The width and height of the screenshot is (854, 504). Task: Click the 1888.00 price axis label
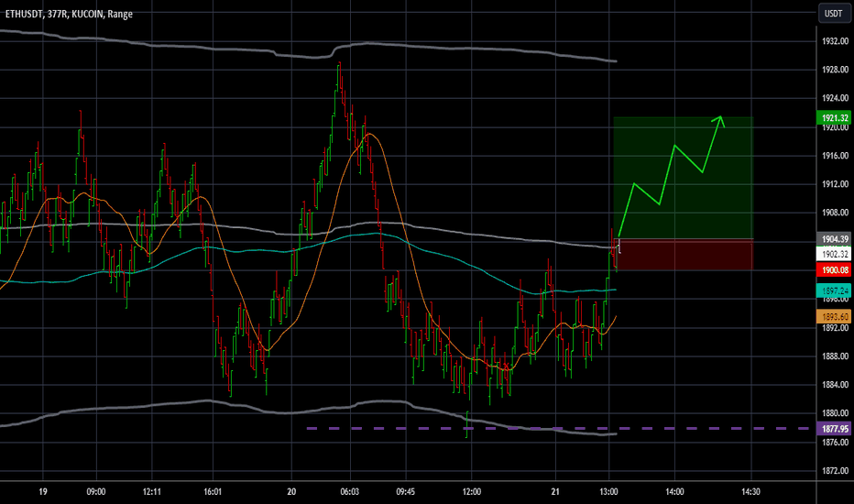pyautogui.click(x=835, y=356)
